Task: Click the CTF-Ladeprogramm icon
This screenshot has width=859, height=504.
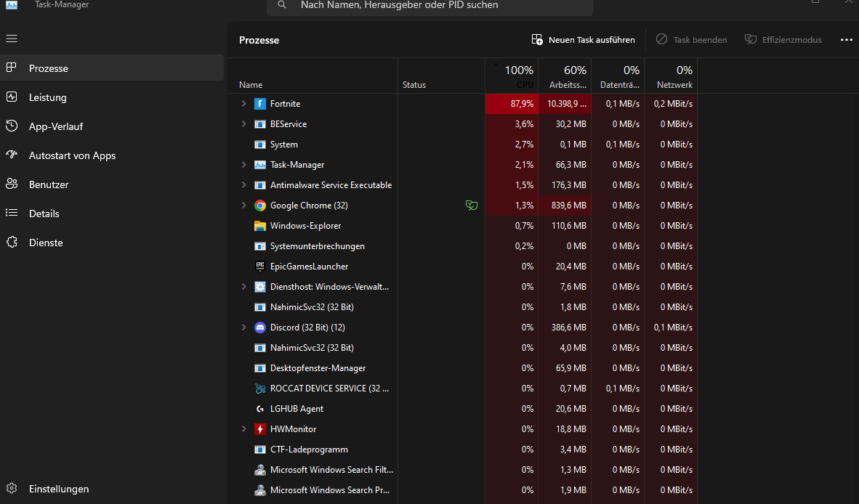Action: pyautogui.click(x=260, y=450)
